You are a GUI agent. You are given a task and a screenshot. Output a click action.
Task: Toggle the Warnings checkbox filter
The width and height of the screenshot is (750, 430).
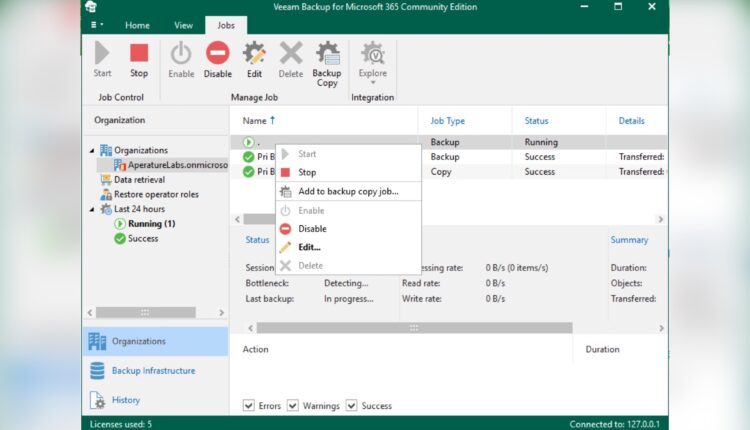pyautogui.click(x=293, y=406)
